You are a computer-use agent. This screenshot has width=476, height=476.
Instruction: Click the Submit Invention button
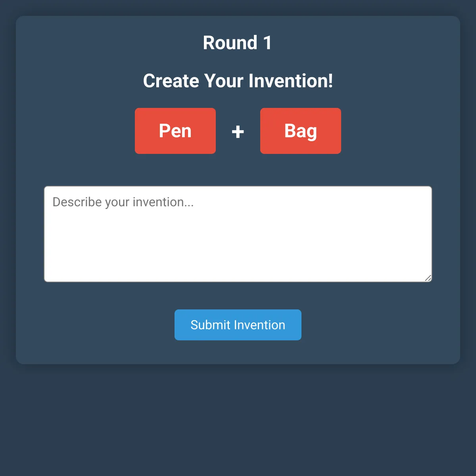pyautogui.click(x=238, y=325)
